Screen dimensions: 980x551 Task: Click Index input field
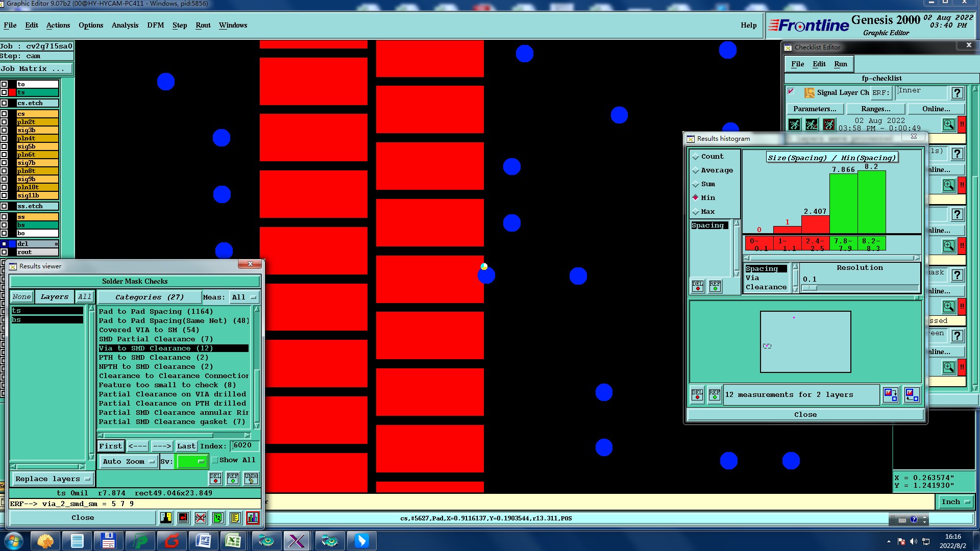coord(244,446)
